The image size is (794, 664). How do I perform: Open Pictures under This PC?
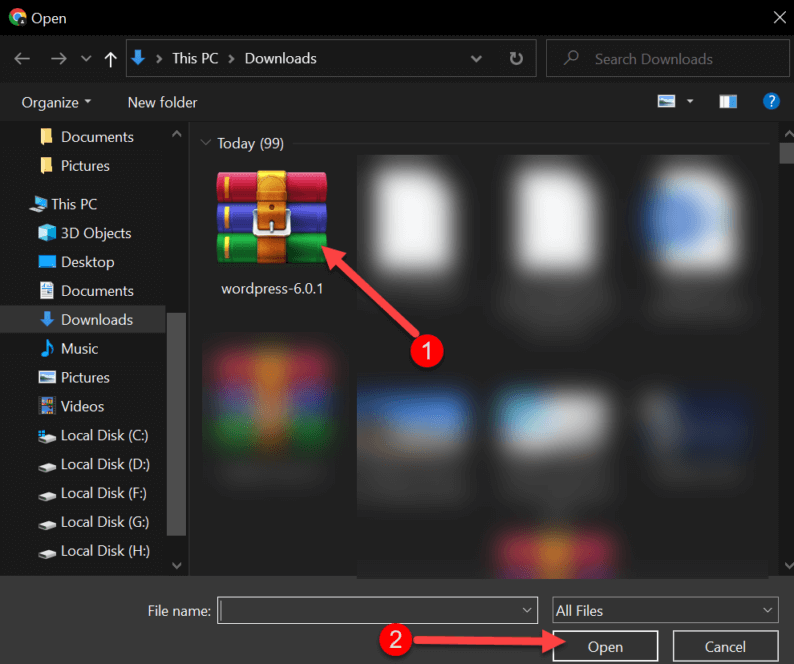pos(74,377)
